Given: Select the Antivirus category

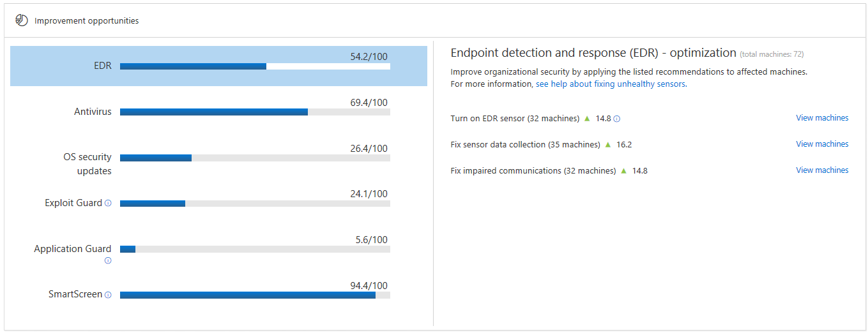Looking at the screenshot, I should [x=93, y=112].
